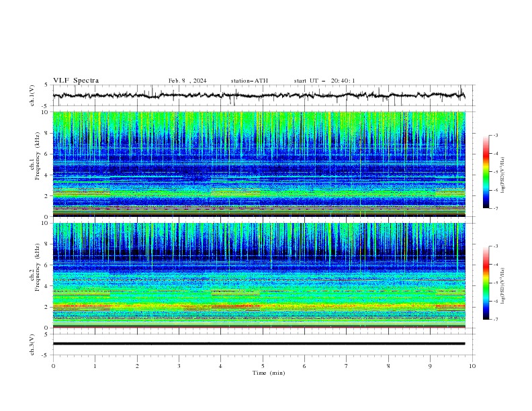Click the "-5" tick on the ch.2 color bar
Screen dimensions: 532x411
(x=496, y=283)
